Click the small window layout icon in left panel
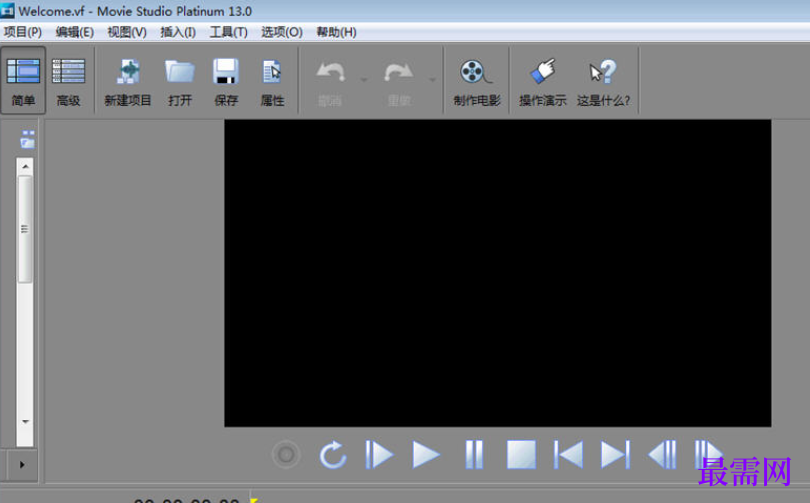This screenshot has width=810, height=503. click(x=28, y=139)
